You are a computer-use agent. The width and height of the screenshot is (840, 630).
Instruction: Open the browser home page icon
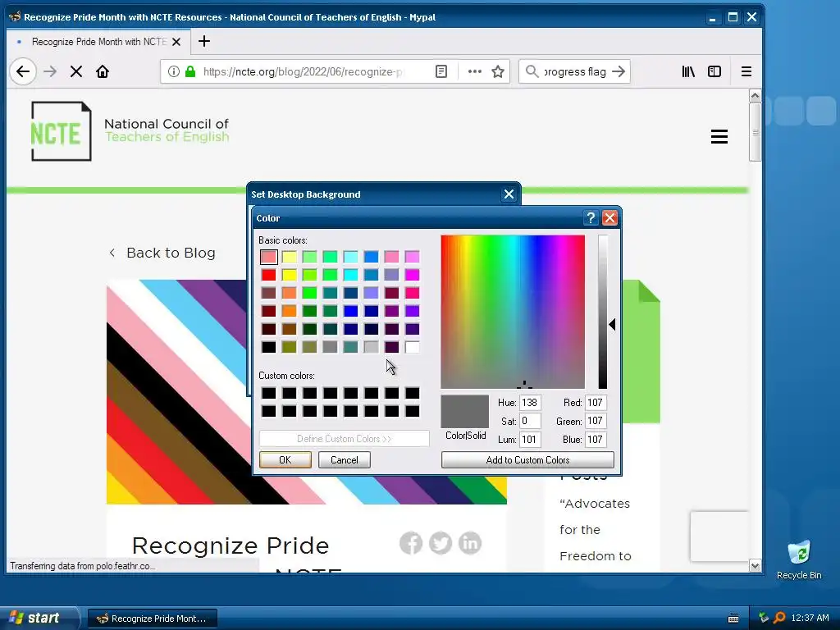[x=103, y=71]
